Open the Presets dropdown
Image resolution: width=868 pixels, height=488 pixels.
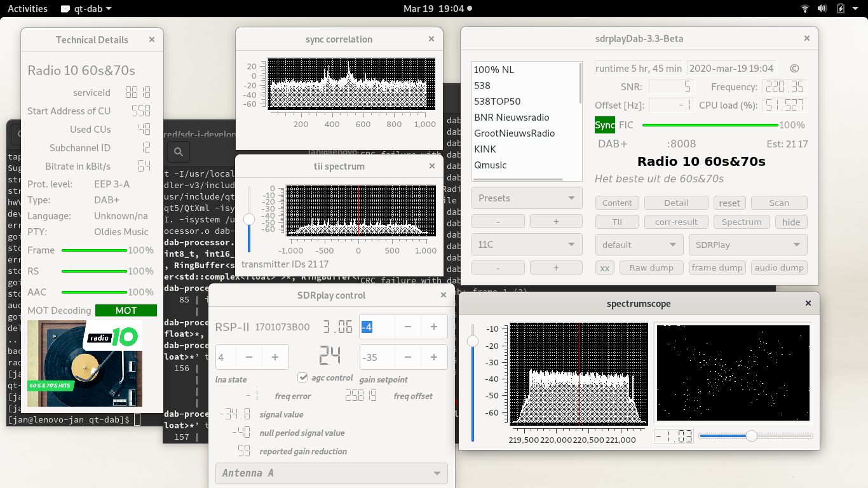click(x=527, y=198)
